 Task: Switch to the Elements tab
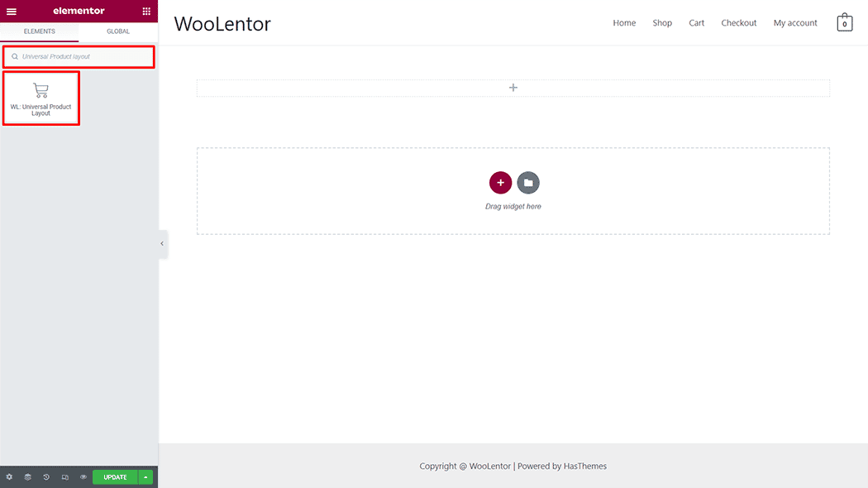[40, 31]
